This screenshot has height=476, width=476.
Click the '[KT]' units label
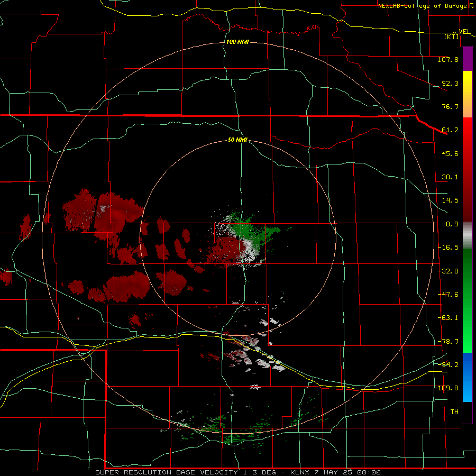coord(452,36)
